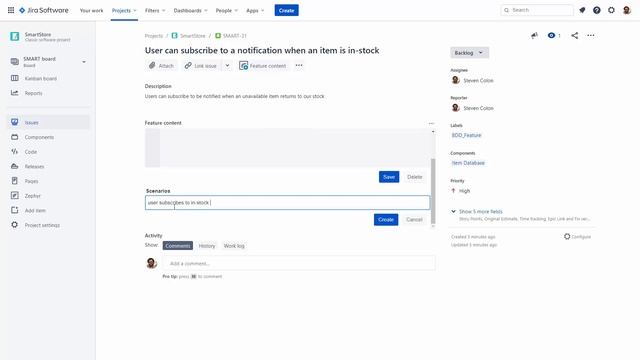Click the Scenarios text input field
The height and width of the screenshot is (360, 640).
click(x=287, y=202)
